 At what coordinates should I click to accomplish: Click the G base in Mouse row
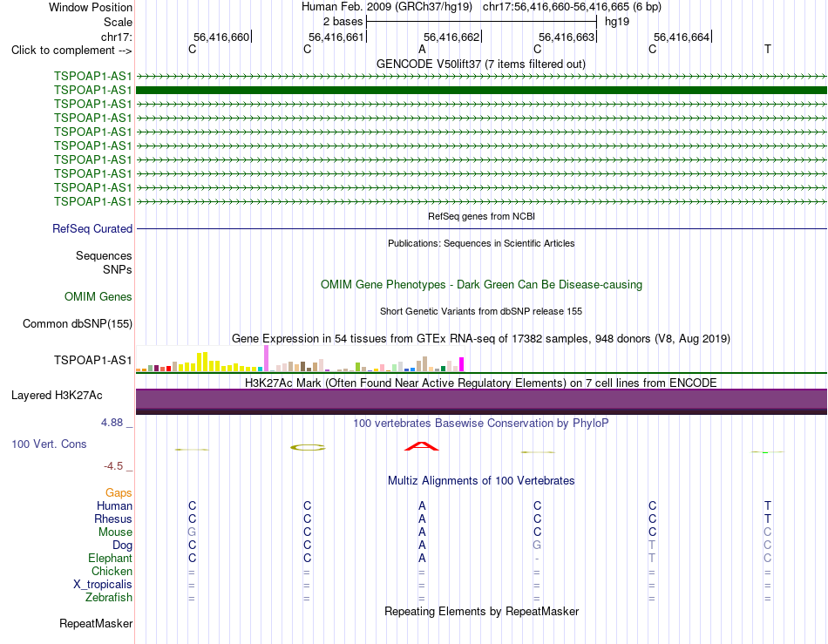[x=192, y=532]
